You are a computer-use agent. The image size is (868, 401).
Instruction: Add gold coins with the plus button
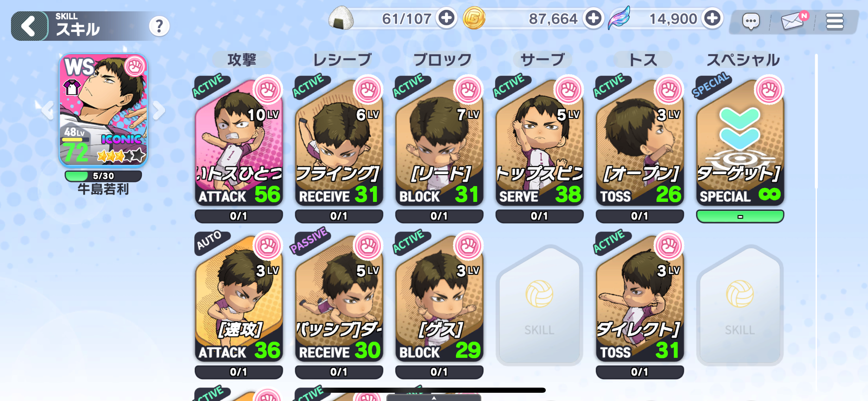click(x=593, y=18)
